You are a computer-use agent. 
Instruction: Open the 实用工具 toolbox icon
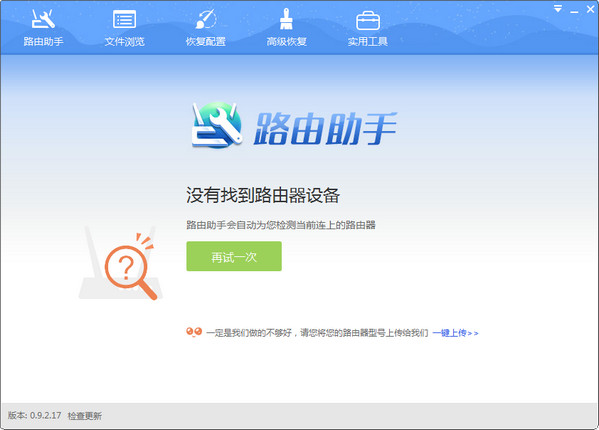(x=367, y=21)
